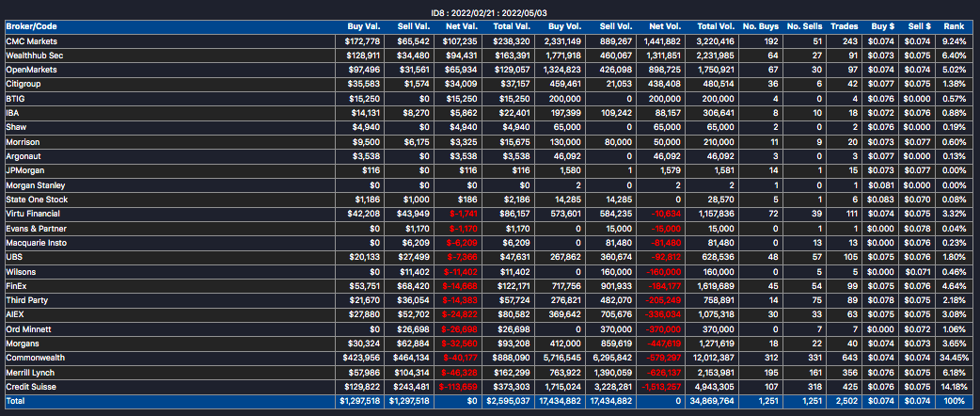Click the Total Vol. column header
Image resolution: width=980 pixels, height=416 pixels.
click(716, 27)
